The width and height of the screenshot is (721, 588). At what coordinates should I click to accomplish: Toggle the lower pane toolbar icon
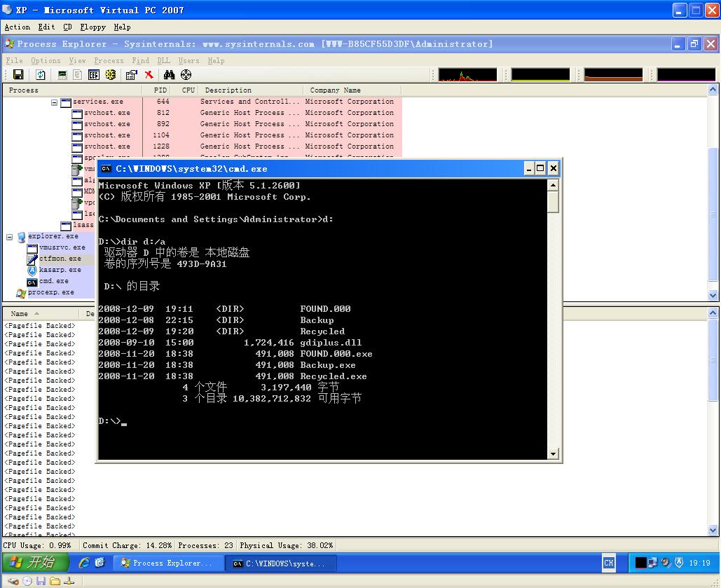94,74
